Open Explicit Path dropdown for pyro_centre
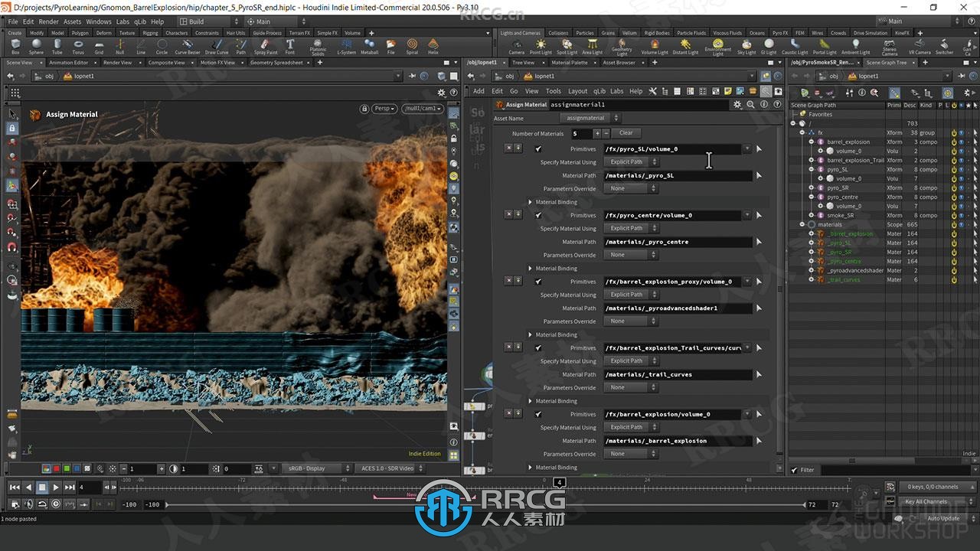The height and width of the screenshot is (551, 980). pyautogui.click(x=631, y=228)
